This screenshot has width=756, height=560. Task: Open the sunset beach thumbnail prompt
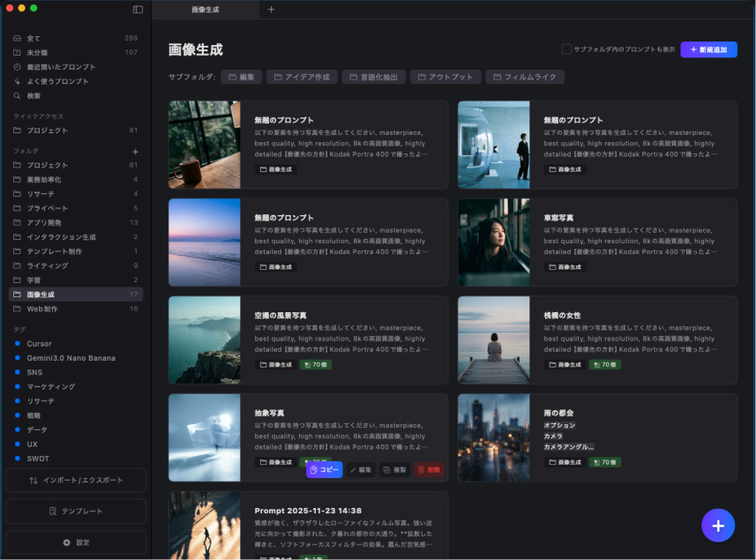pyautogui.click(x=205, y=243)
